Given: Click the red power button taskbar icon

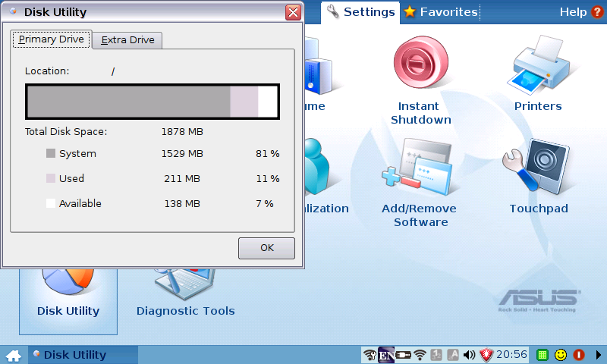Looking at the screenshot, I should 579,355.
